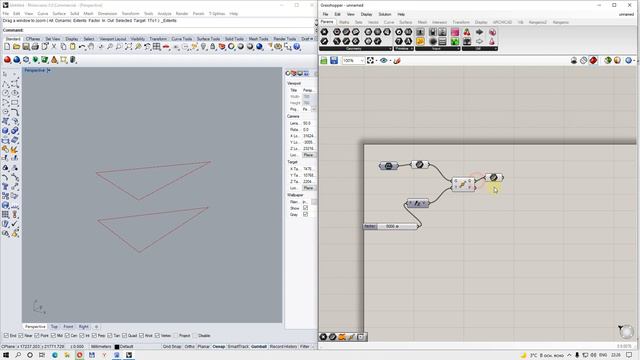Click the Grasshopper no-preview clock-like icon
The height and width of the screenshot is (360, 640).
(584, 60)
